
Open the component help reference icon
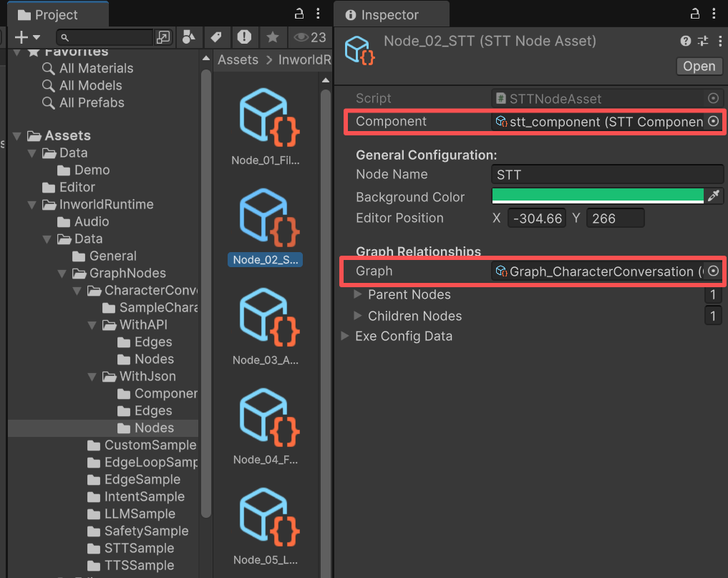click(685, 41)
